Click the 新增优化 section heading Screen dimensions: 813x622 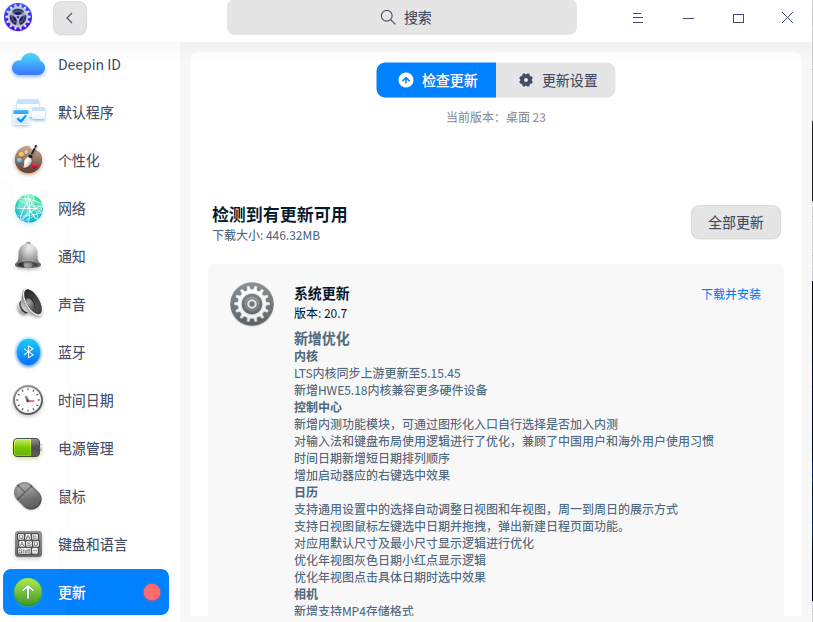click(322, 339)
